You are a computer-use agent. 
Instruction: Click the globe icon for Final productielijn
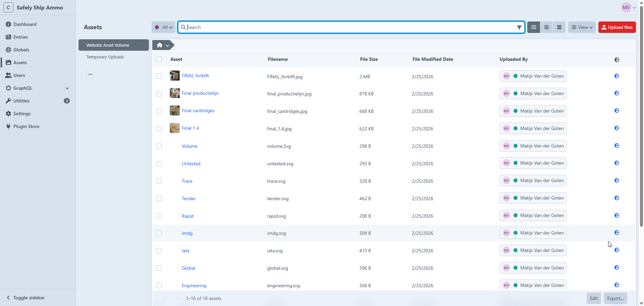coord(617,93)
